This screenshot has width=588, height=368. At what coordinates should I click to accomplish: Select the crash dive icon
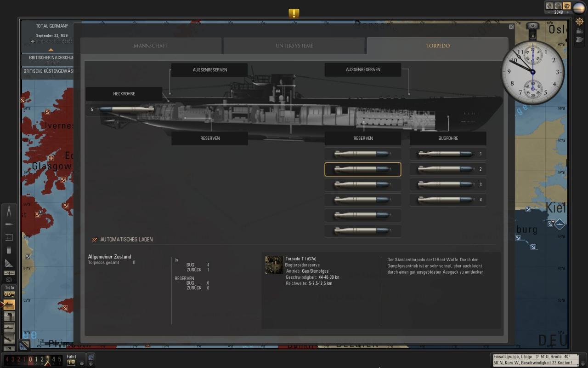coord(9,339)
